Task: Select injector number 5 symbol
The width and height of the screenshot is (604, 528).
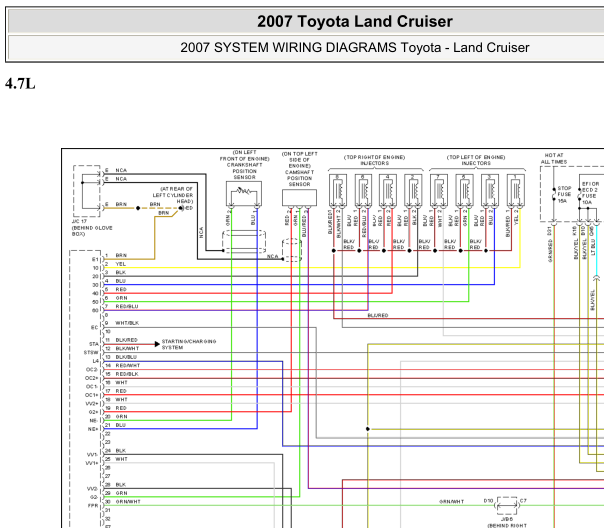Action: tap(465, 191)
